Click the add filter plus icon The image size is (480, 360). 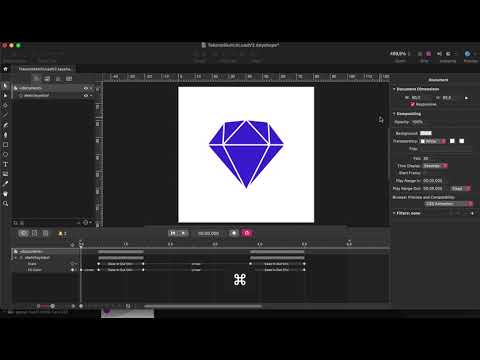(x=472, y=213)
